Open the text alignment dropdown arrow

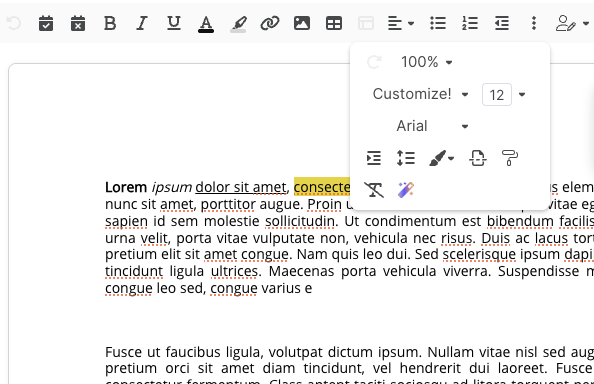(x=411, y=23)
